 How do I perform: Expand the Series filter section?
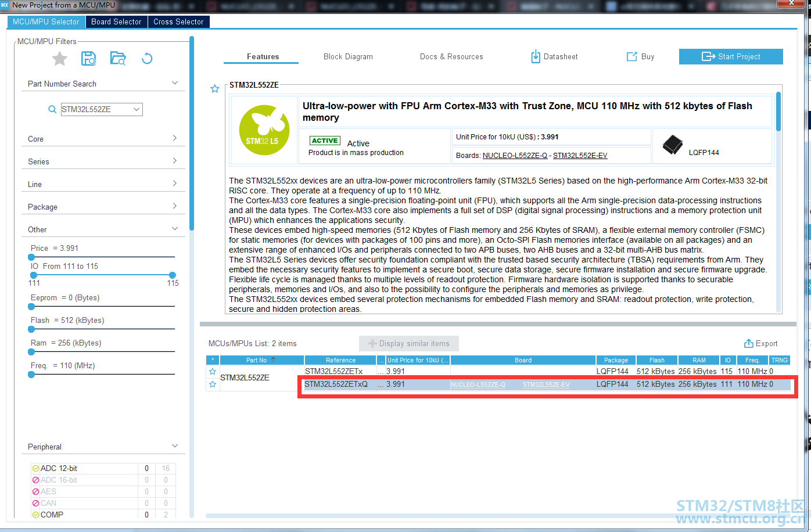tap(175, 161)
